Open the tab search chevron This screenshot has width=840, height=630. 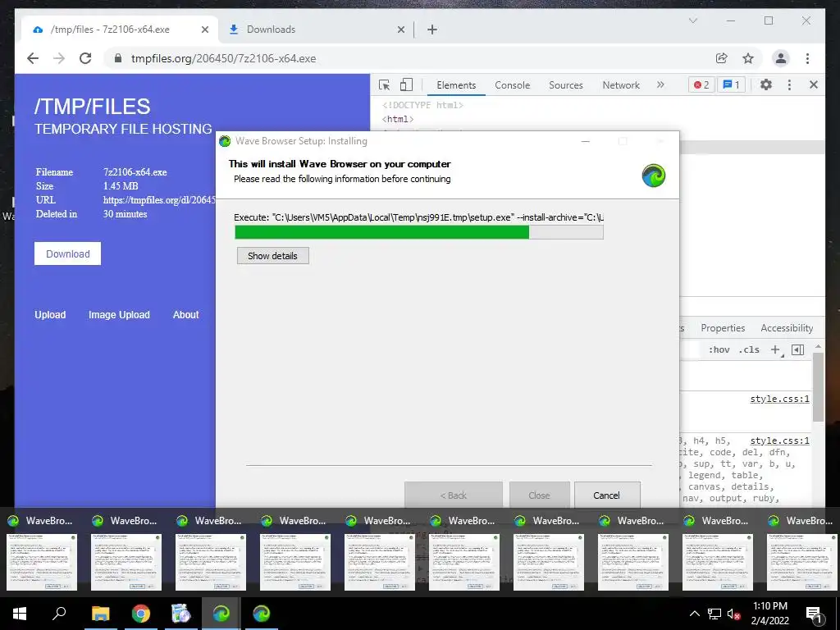coord(692,21)
